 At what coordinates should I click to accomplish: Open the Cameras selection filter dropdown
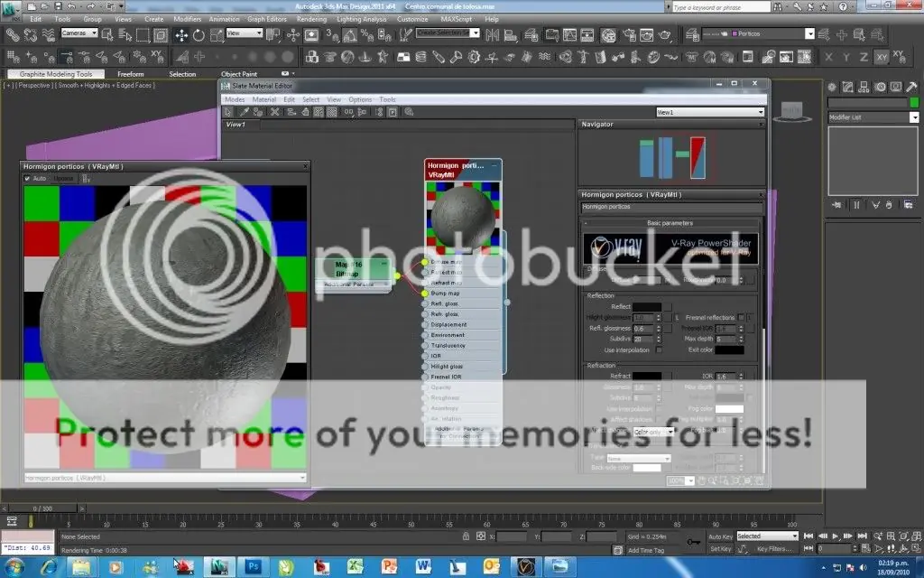coord(79,33)
